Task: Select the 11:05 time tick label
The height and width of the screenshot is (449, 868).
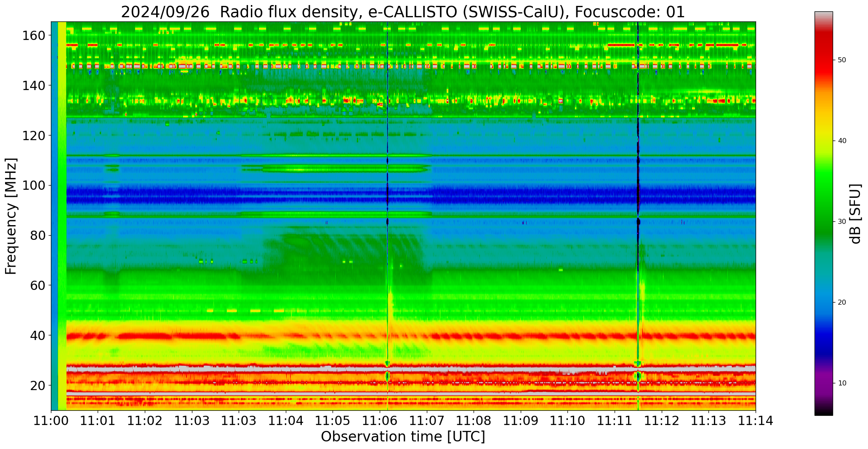Action: point(333,421)
